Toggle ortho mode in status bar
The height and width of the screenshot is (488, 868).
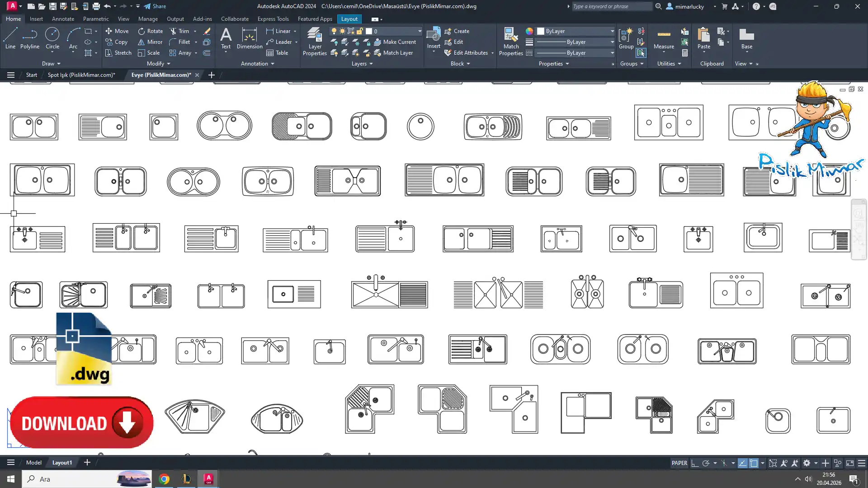(x=695, y=463)
